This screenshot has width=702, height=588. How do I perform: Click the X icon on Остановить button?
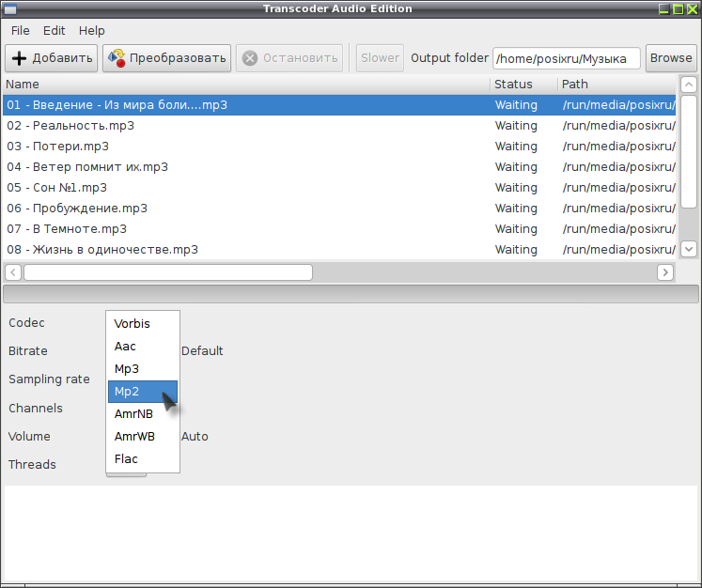[250, 58]
